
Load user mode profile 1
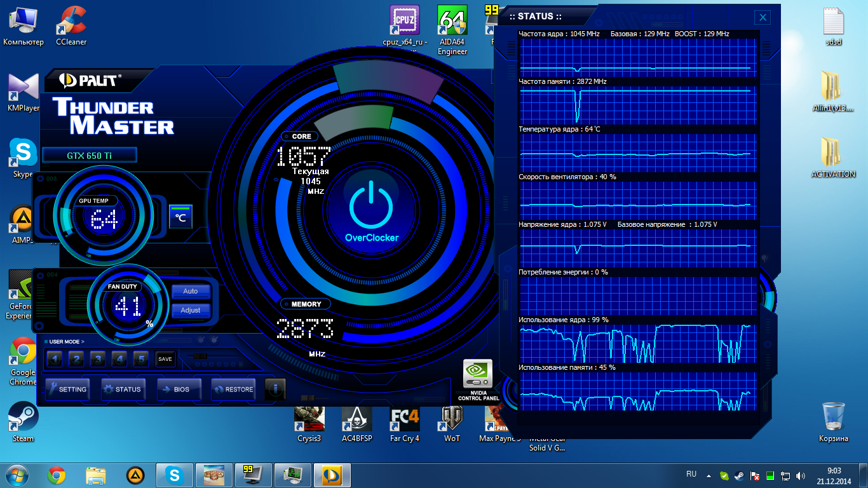[x=55, y=359]
